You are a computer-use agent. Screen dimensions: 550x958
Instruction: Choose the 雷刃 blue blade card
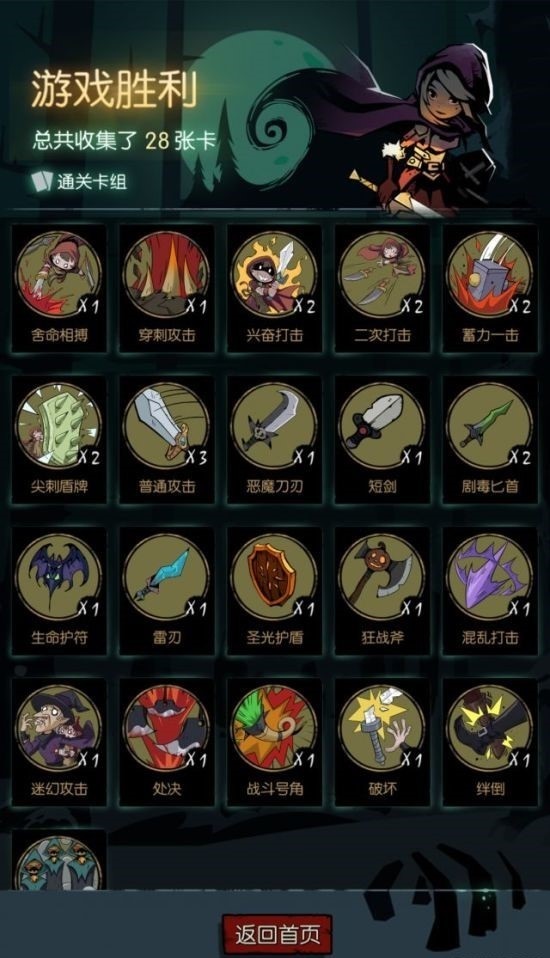point(167,591)
